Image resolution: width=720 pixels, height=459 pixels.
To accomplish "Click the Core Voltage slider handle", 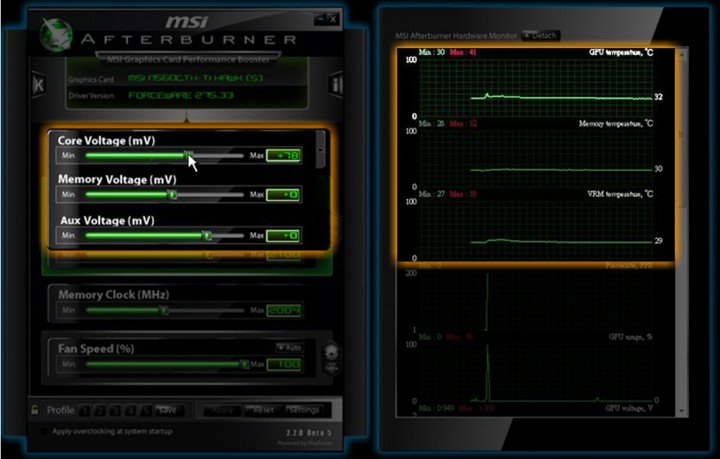I will [189, 155].
